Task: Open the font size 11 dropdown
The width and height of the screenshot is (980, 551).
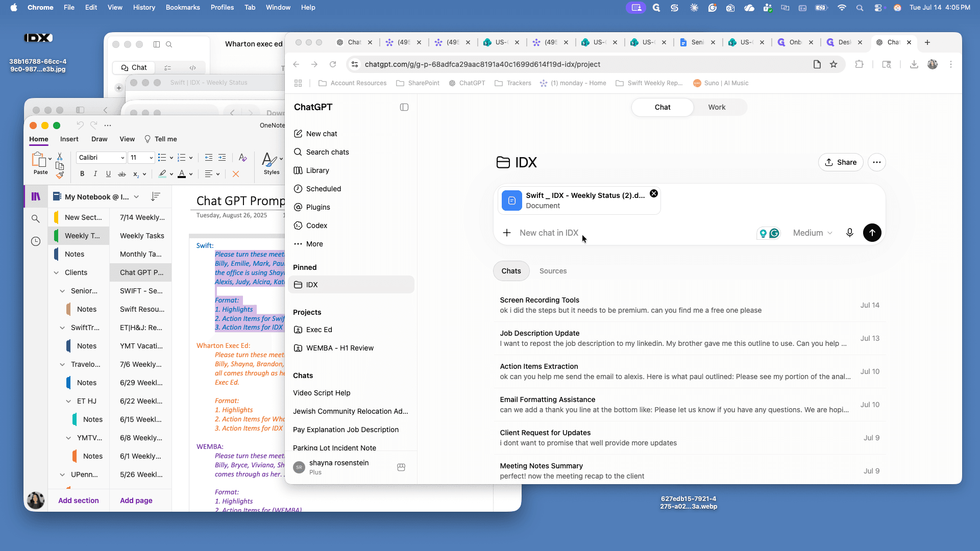Action: tap(141, 158)
